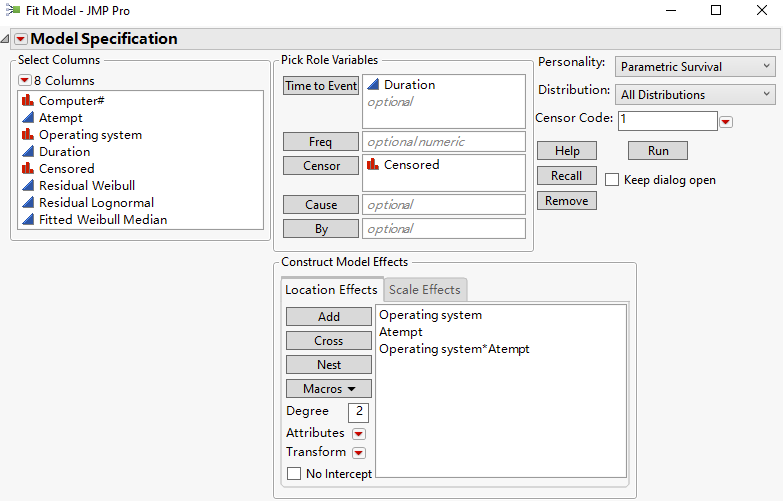
Task: Collapse the Model Specification outline triangle
Action: 6,39
